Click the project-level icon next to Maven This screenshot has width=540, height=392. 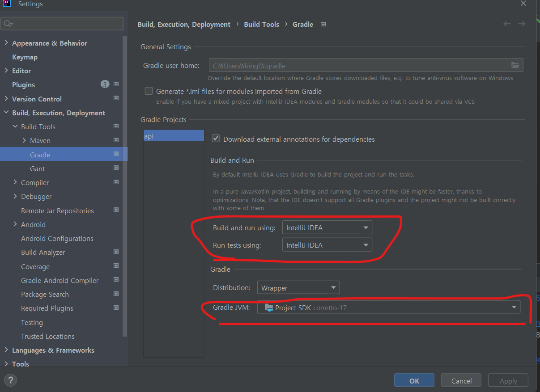point(116,140)
